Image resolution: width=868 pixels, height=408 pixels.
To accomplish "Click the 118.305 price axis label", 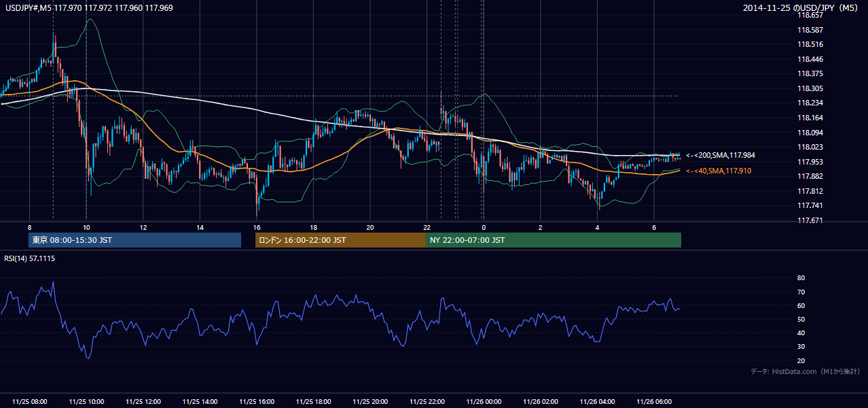I will [x=810, y=88].
